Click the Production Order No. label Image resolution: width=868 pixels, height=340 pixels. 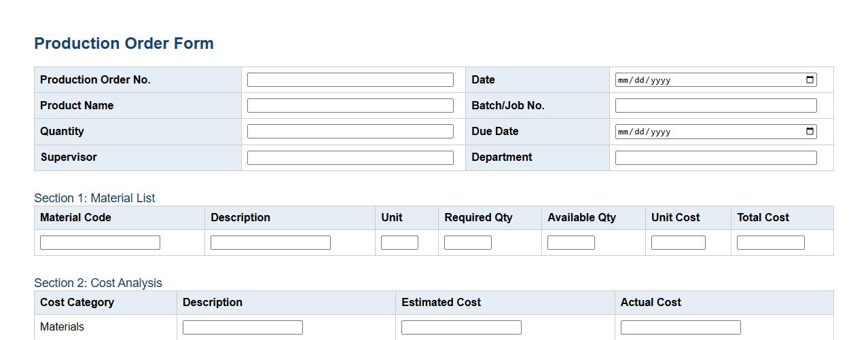[95, 80]
